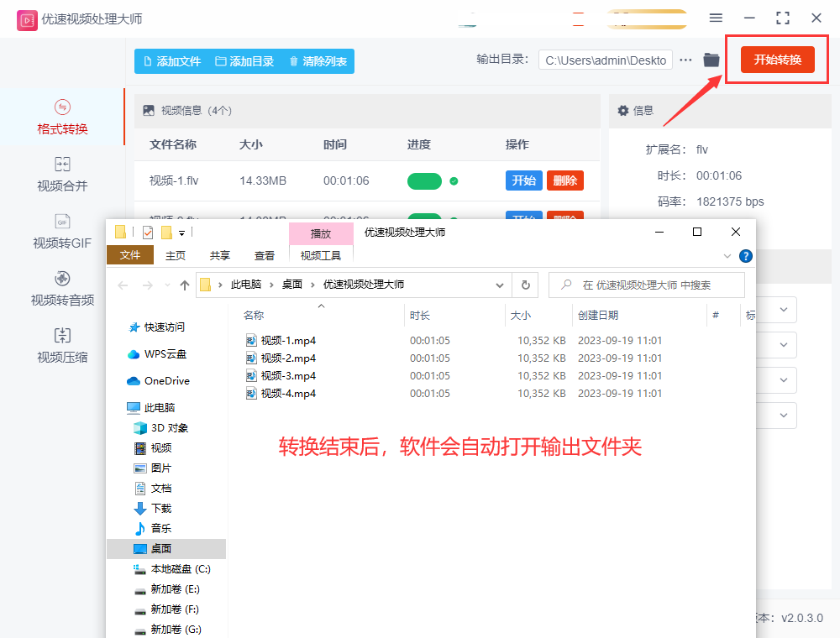
Task: Open the 查看 tab in Explorer ribbon
Action: tap(264, 256)
